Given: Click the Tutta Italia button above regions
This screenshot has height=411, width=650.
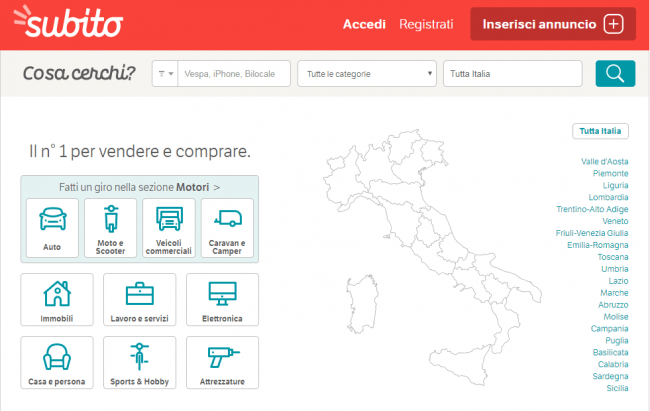Looking at the screenshot, I should [x=600, y=131].
